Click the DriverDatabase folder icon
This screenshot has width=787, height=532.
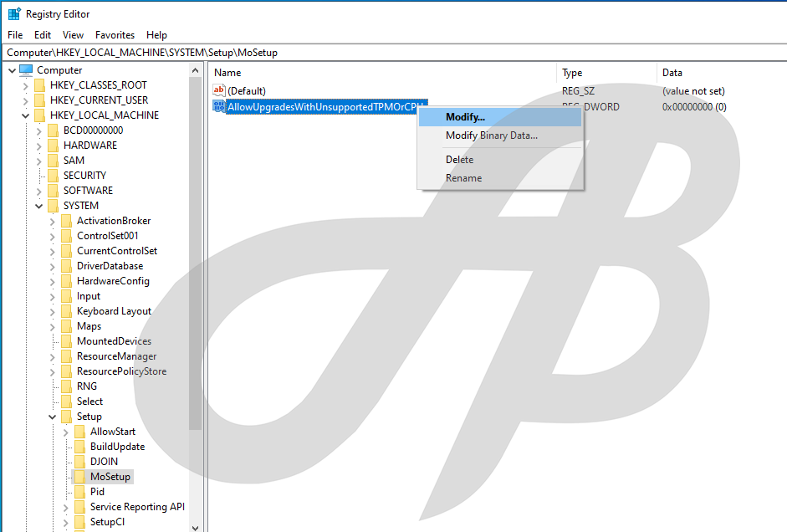67,266
